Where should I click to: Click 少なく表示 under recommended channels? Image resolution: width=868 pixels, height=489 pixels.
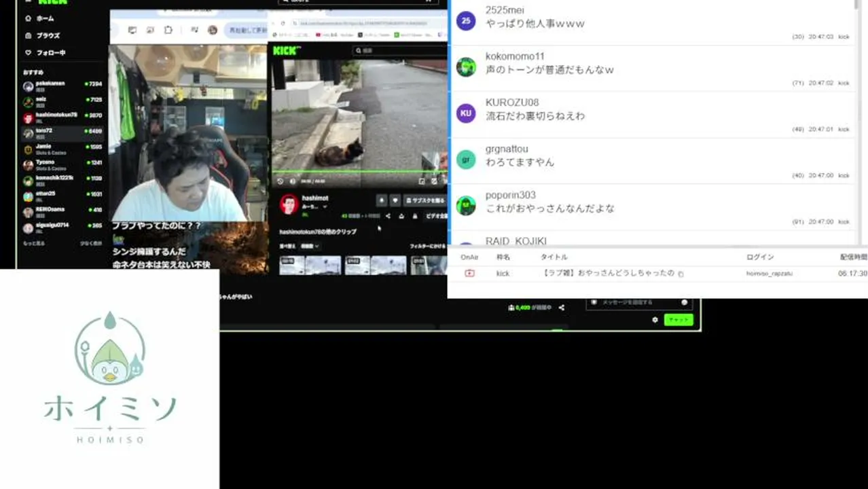[x=91, y=243]
